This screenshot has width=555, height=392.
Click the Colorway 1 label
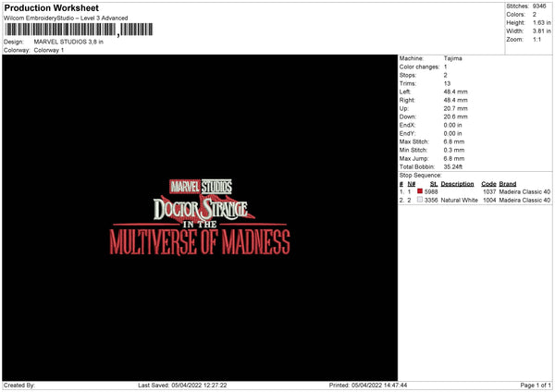pos(49,50)
